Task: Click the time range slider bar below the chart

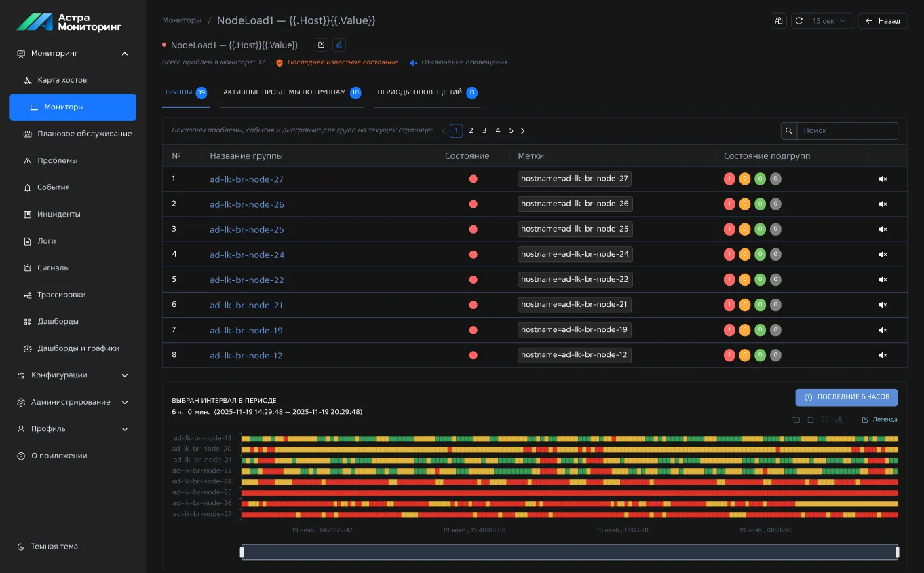Action: click(x=569, y=552)
